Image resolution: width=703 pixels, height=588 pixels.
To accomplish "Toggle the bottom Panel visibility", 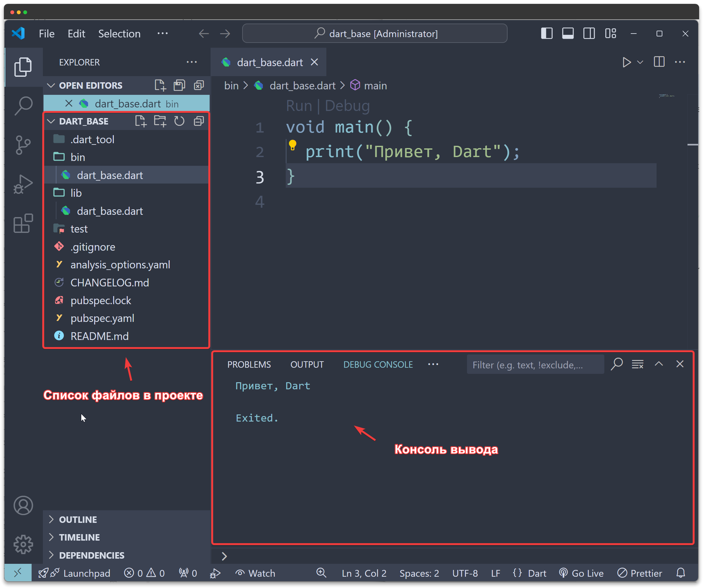I will click(568, 33).
